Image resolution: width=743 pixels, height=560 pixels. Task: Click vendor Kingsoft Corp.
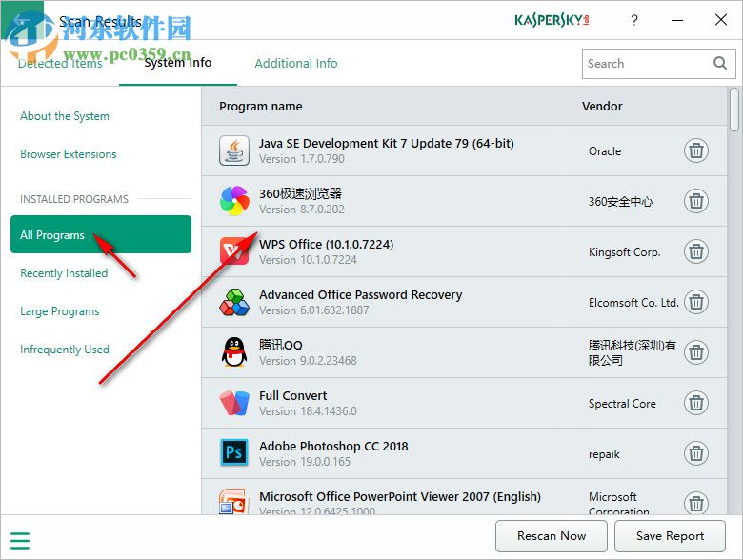[624, 252]
